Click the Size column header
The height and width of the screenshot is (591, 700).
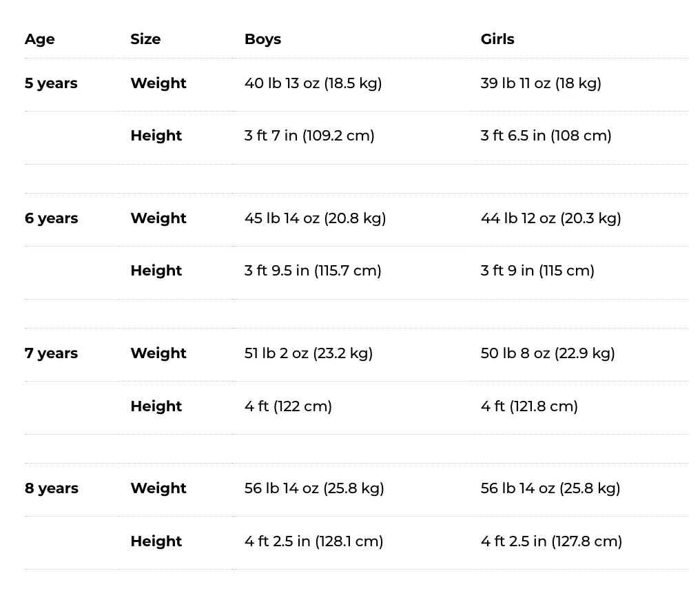point(145,39)
